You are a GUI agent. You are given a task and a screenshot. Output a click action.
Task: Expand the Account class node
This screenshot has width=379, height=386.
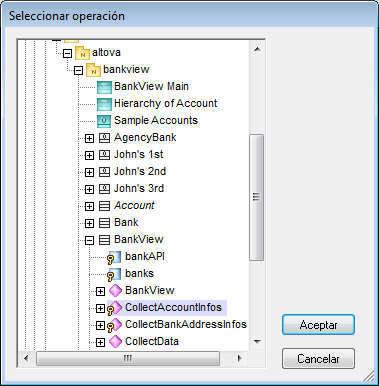pyautogui.click(x=89, y=206)
